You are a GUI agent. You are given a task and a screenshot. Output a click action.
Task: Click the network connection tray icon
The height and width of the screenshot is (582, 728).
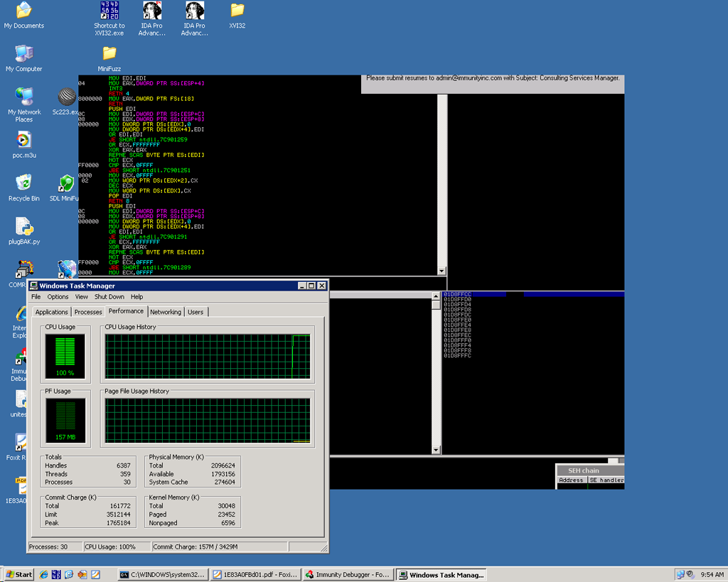(x=680, y=575)
